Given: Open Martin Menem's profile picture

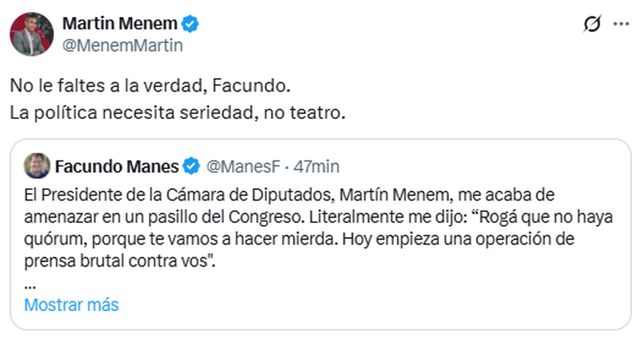Looking at the screenshot, I should point(31,34).
